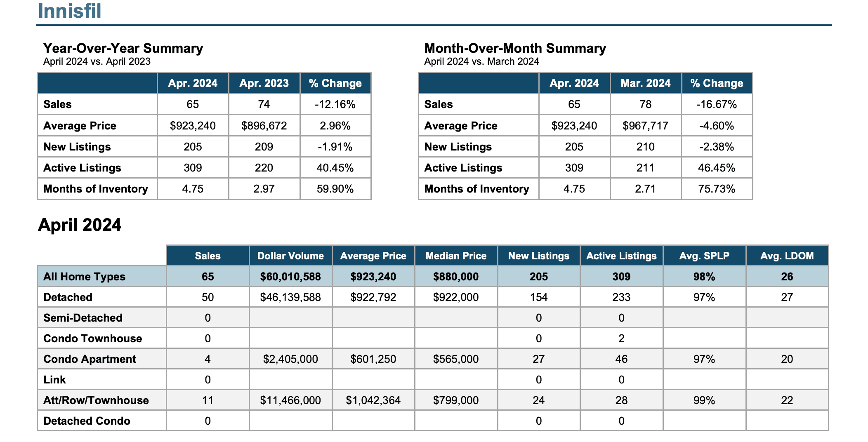
Task: Select the 98% Avg. SPLP cell
Action: (704, 277)
